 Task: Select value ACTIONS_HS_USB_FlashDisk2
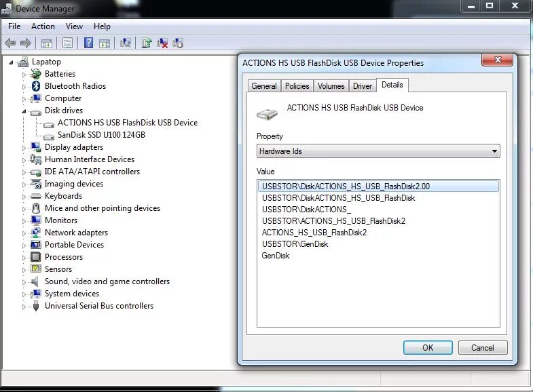click(314, 233)
